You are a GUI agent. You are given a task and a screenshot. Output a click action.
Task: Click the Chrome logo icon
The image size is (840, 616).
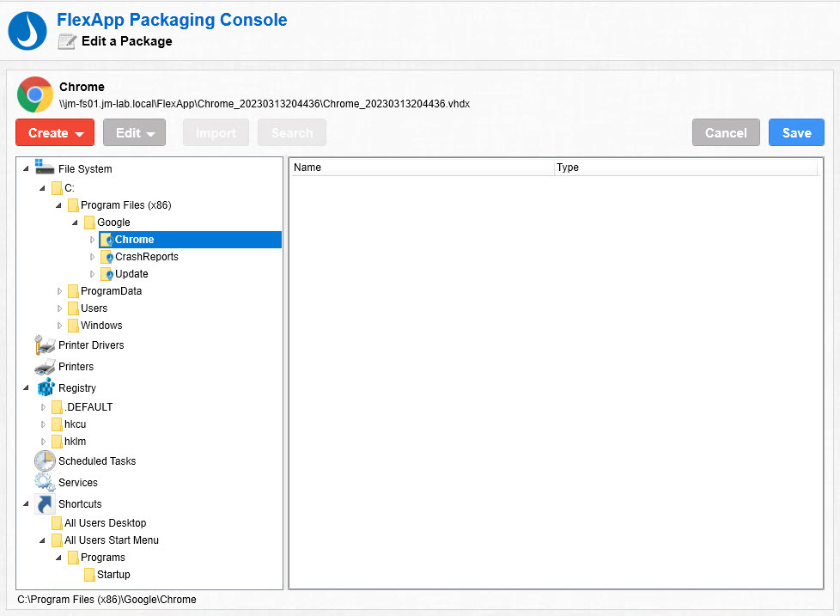[34, 95]
